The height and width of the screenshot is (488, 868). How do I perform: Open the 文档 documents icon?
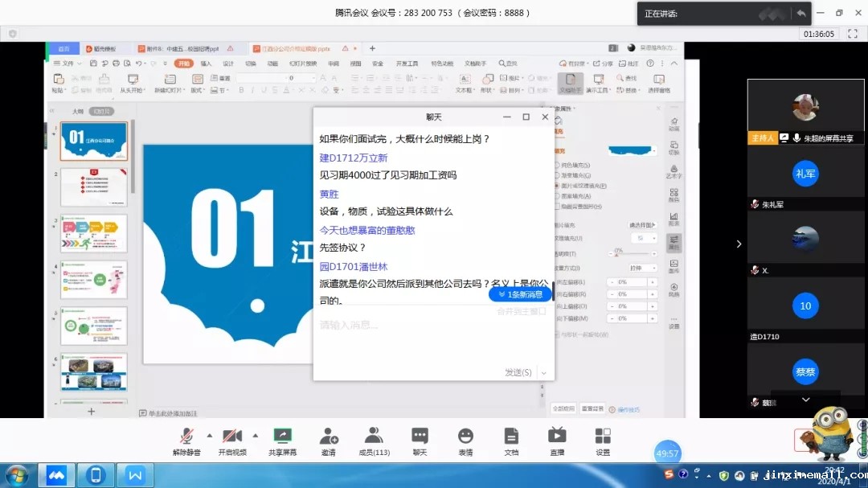pyautogui.click(x=511, y=436)
